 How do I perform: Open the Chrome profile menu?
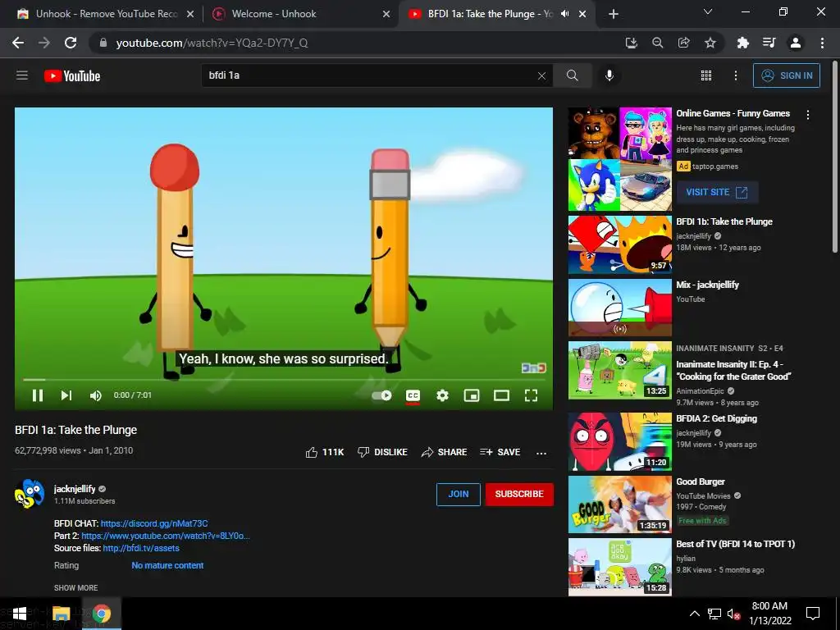click(x=796, y=43)
